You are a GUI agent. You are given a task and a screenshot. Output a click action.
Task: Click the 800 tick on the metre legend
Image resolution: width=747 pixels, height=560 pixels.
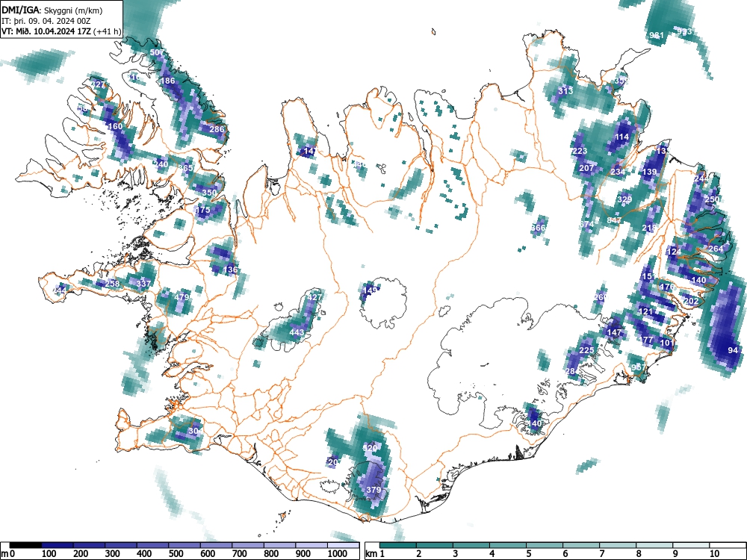point(271,554)
